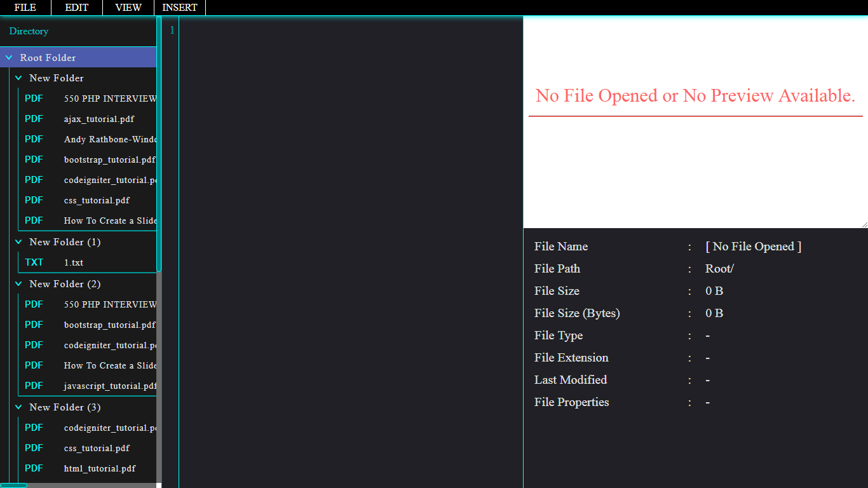Click the PDF icon beside javascript_tutorial.pdf
868x488 pixels.
(x=34, y=386)
